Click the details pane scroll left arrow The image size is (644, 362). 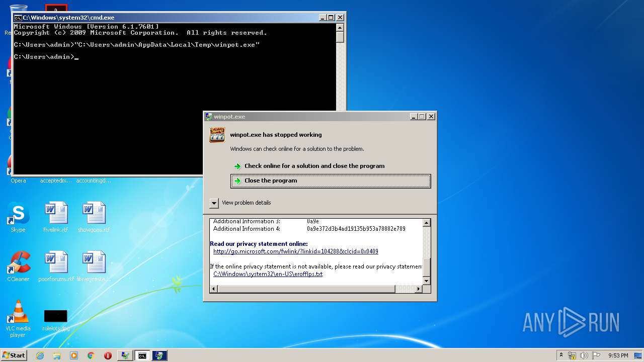click(214, 289)
